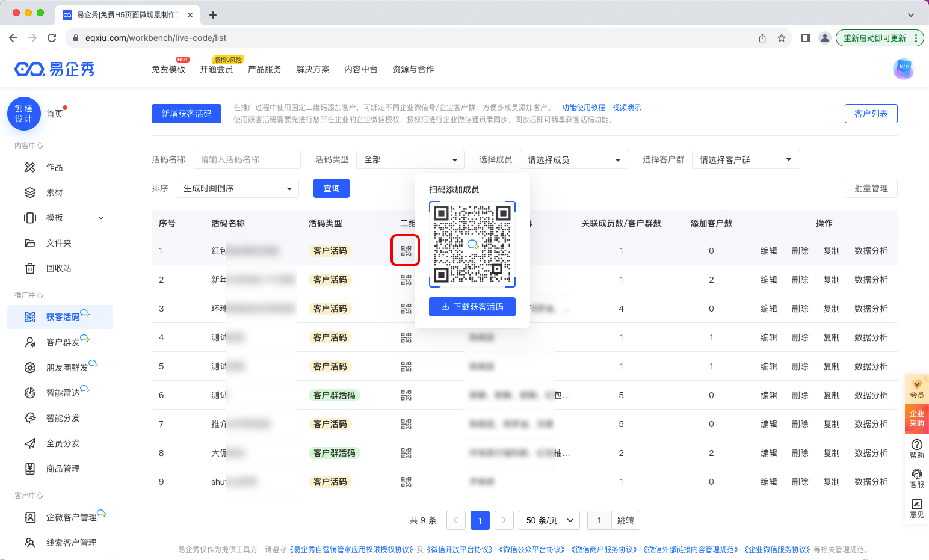Click 复制 for row 5
The image size is (929, 560).
tap(832, 366)
